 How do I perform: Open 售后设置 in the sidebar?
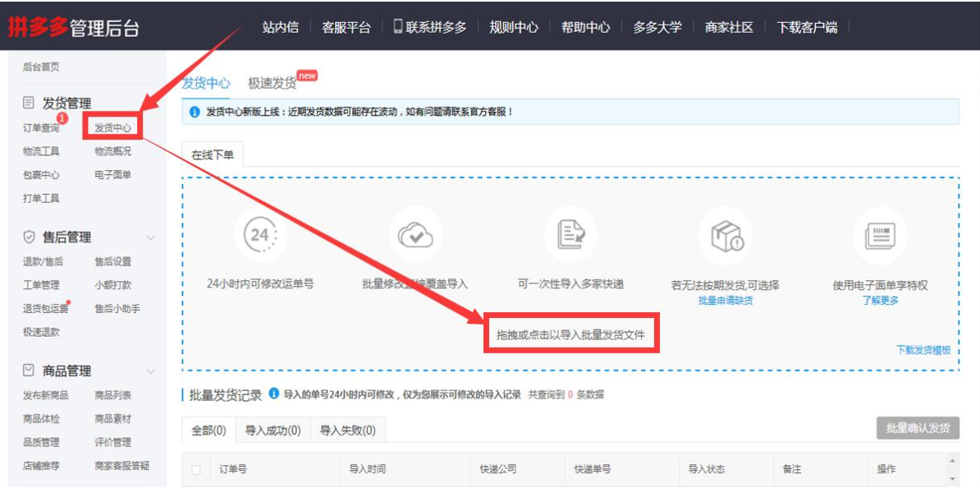113,261
